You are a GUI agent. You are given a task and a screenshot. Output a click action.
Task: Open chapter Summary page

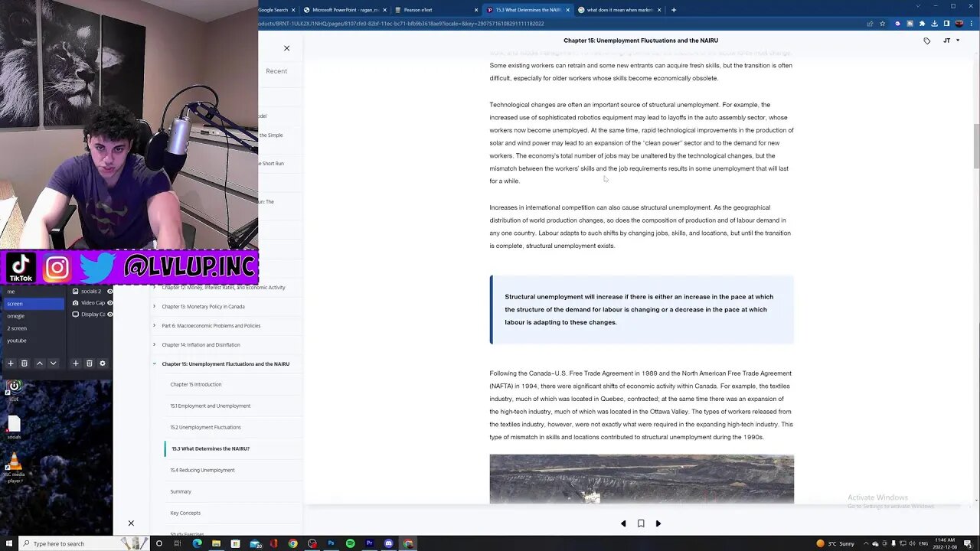pyautogui.click(x=181, y=492)
